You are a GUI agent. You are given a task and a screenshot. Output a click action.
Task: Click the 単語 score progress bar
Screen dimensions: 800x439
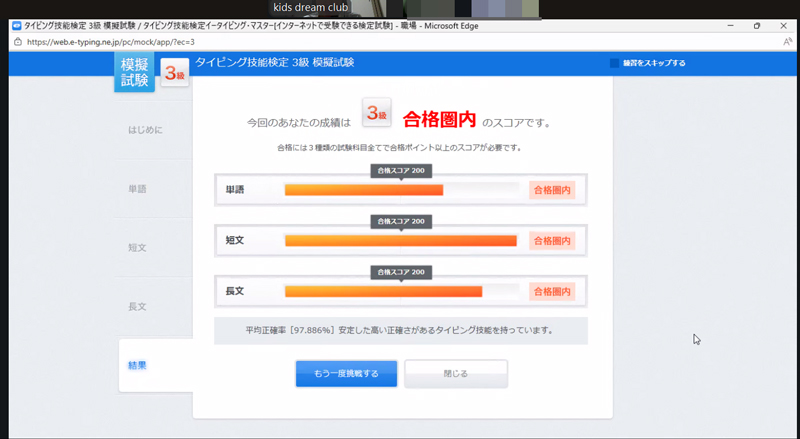coord(401,190)
